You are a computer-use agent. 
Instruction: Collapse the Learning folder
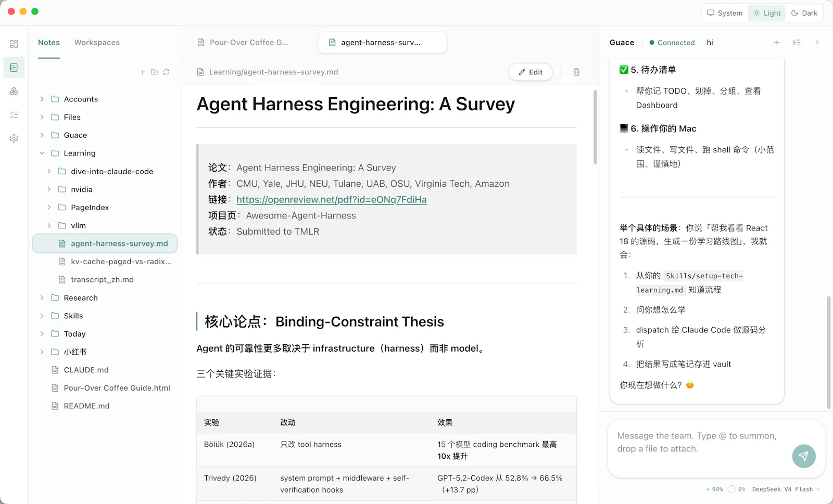[x=42, y=153]
